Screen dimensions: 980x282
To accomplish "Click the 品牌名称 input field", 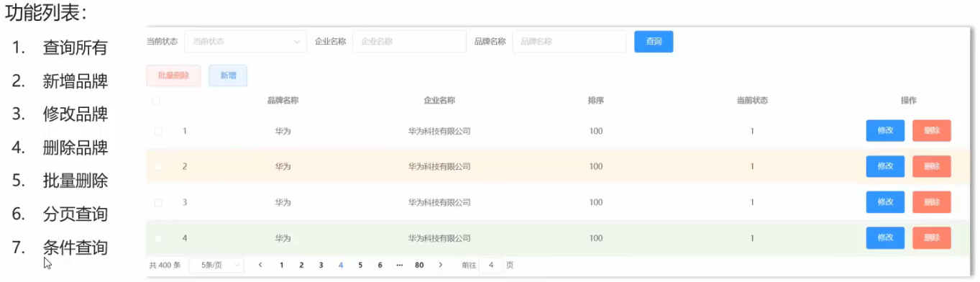I will tap(569, 42).
